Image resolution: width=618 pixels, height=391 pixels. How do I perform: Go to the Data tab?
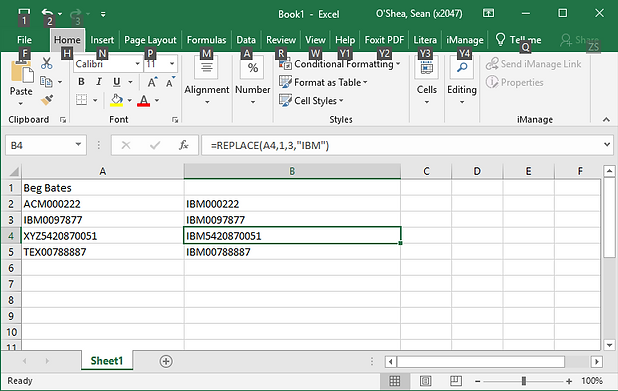(x=246, y=40)
